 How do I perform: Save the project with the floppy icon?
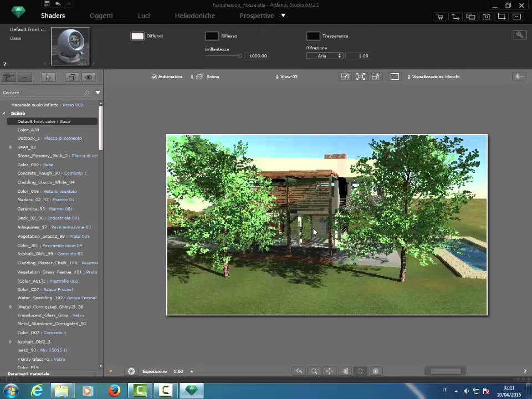(47, 4)
